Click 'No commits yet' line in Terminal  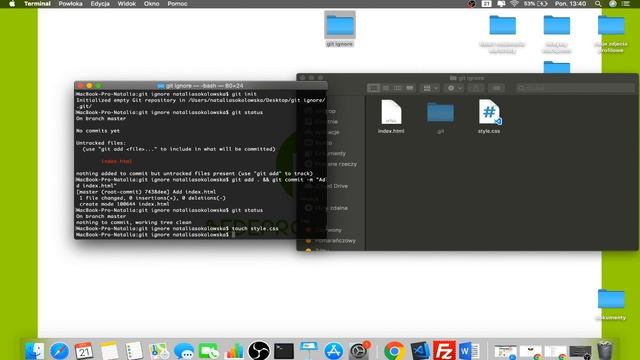[x=98, y=131]
